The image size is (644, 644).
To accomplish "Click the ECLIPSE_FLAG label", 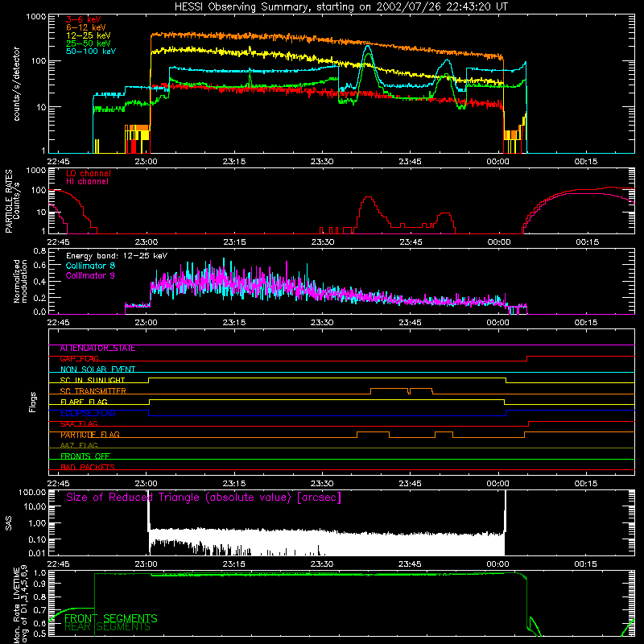I will click(88, 413).
